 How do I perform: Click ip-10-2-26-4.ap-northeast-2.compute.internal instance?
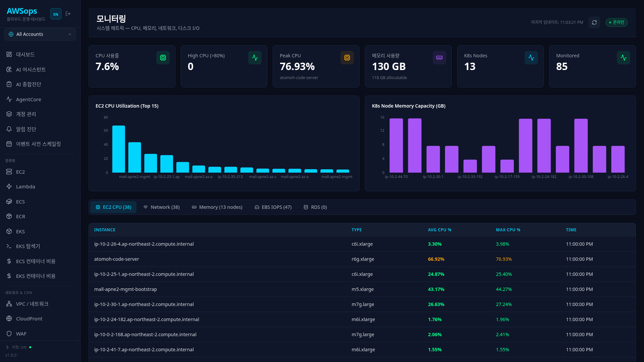144,244
